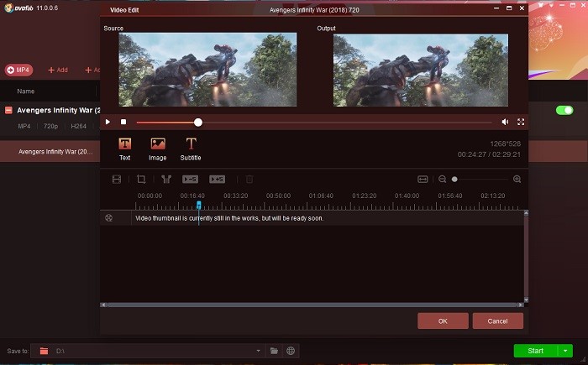Image resolution: width=588 pixels, height=365 pixels.
Task: Click the minus 5 seconds button
Action: click(190, 179)
